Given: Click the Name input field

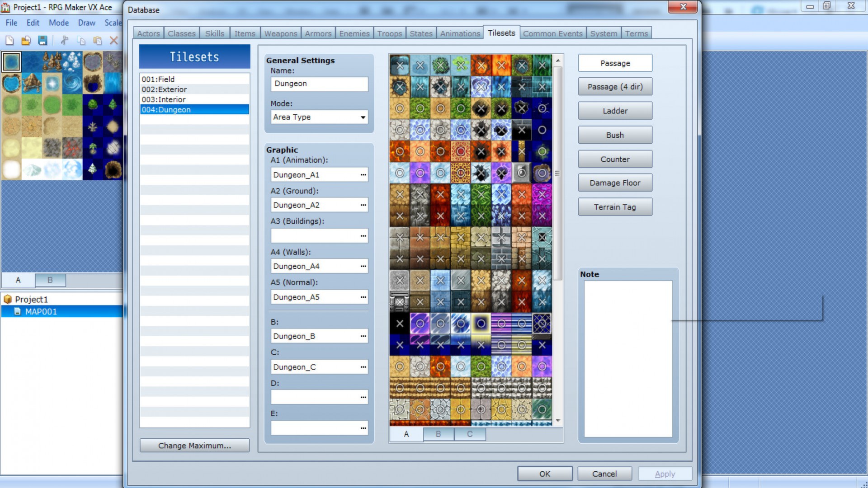Looking at the screenshot, I should point(319,84).
